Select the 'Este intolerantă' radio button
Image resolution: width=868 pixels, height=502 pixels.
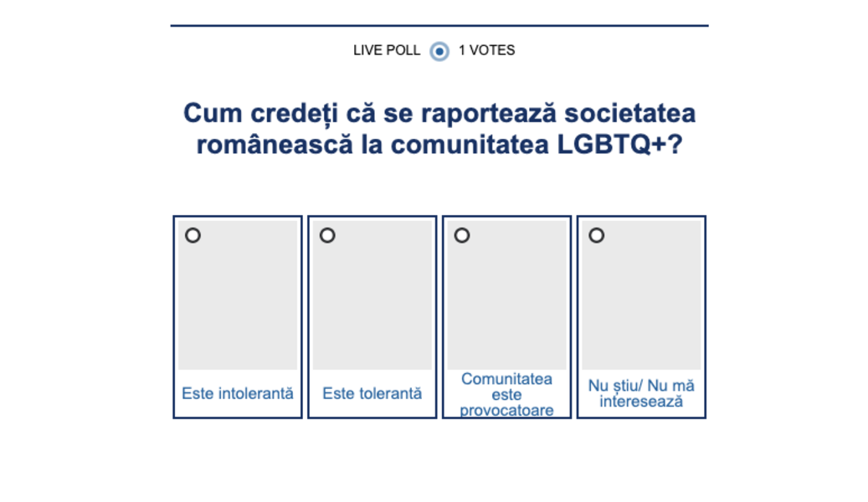(x=193, y=236)
